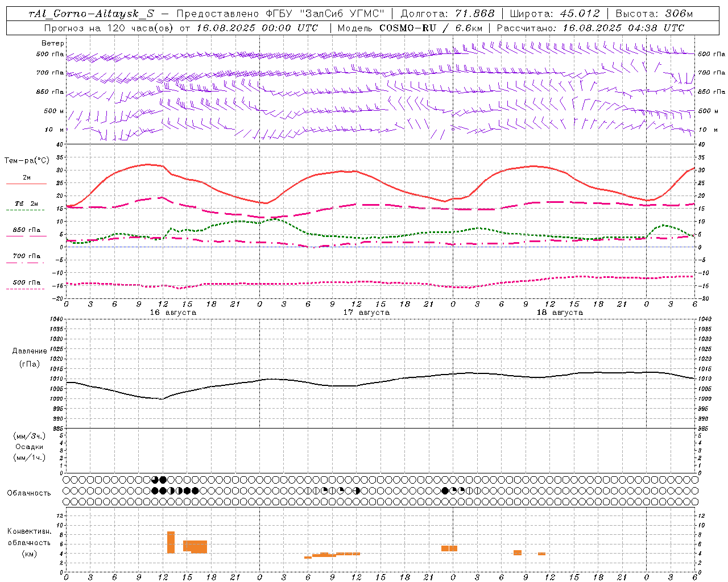Click the (мм/1ч.) precipitation unit label

(30, 458)
